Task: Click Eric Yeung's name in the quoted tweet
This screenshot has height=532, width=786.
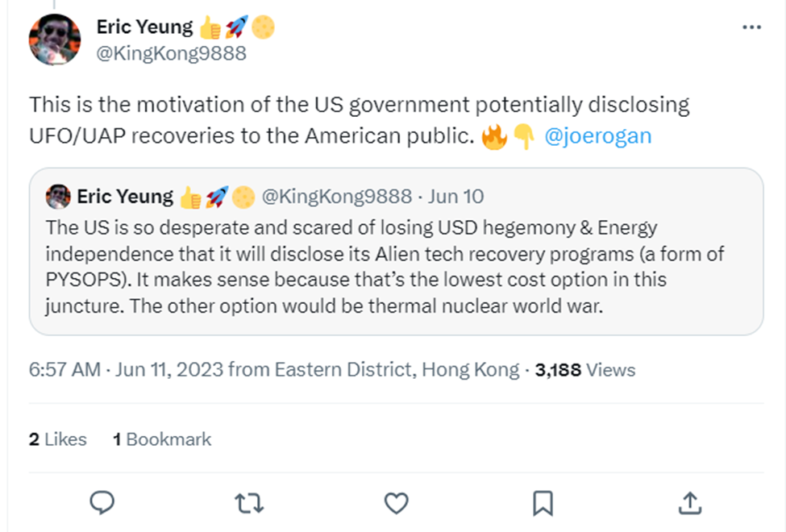Action: coord(125,196)
